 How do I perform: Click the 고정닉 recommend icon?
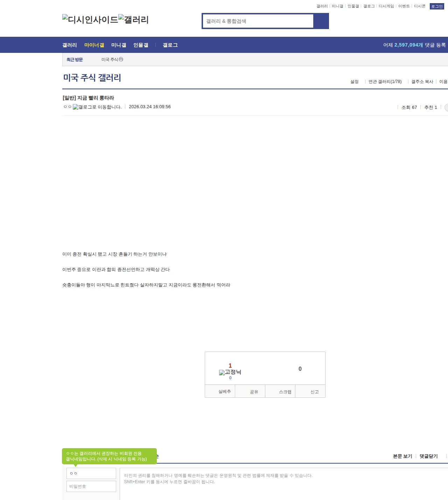point(230,372)
